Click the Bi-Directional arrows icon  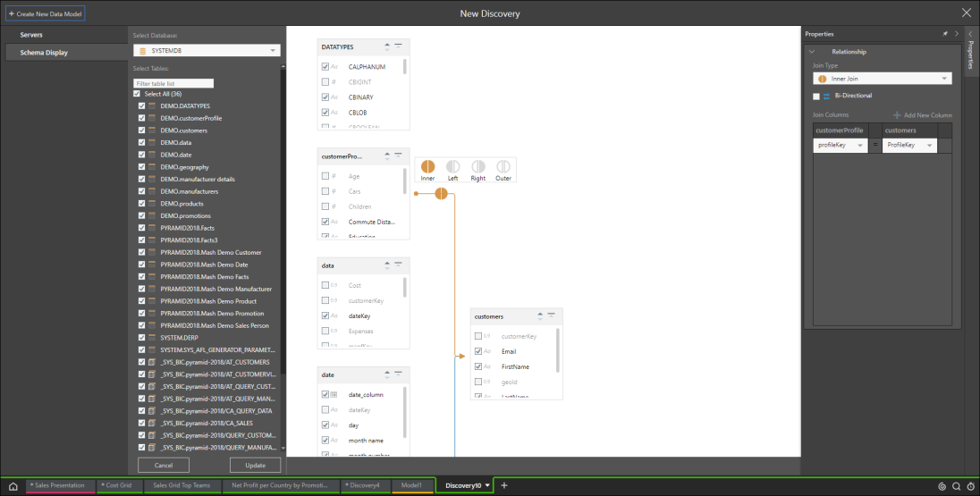coord(826,97)
